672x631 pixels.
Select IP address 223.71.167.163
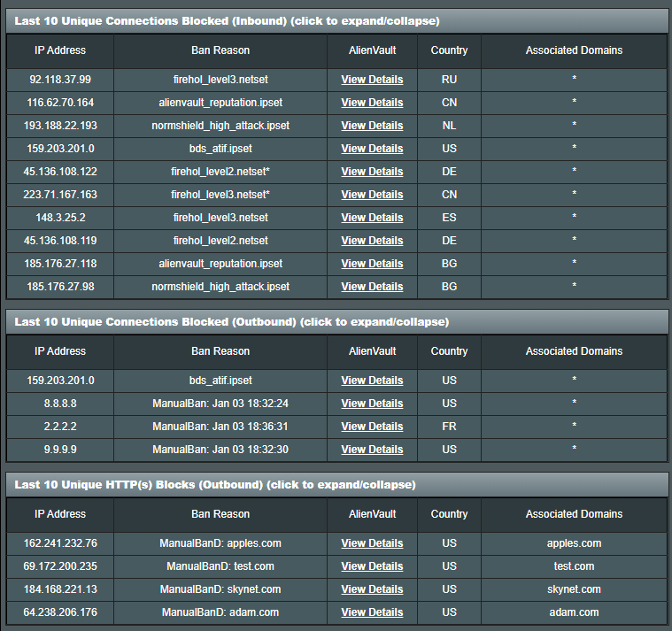click(60, 195)
